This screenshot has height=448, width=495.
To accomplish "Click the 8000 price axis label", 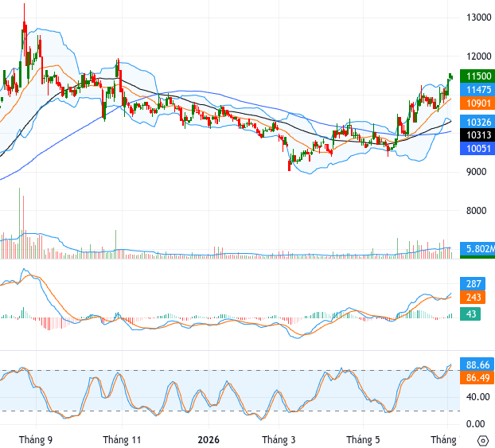I will tap(476, 211).
